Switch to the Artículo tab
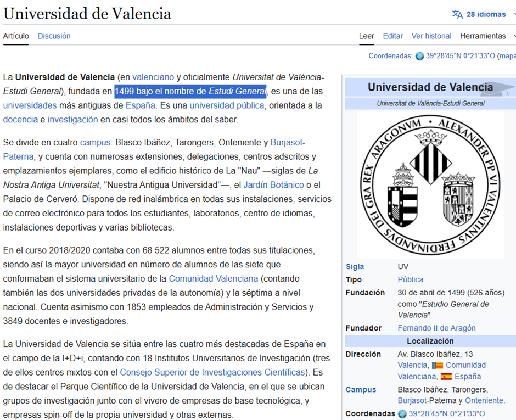This screenshot has height=420, width=516. coord(16,36)
